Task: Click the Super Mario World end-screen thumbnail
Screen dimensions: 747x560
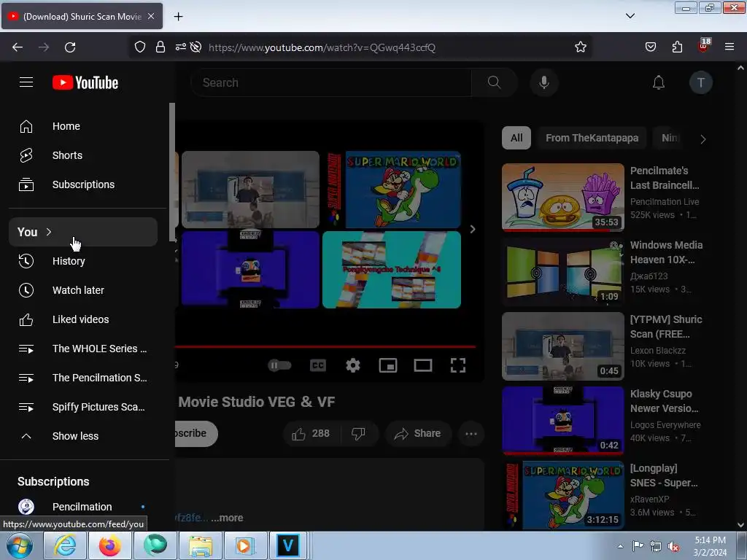Action: 392,190
